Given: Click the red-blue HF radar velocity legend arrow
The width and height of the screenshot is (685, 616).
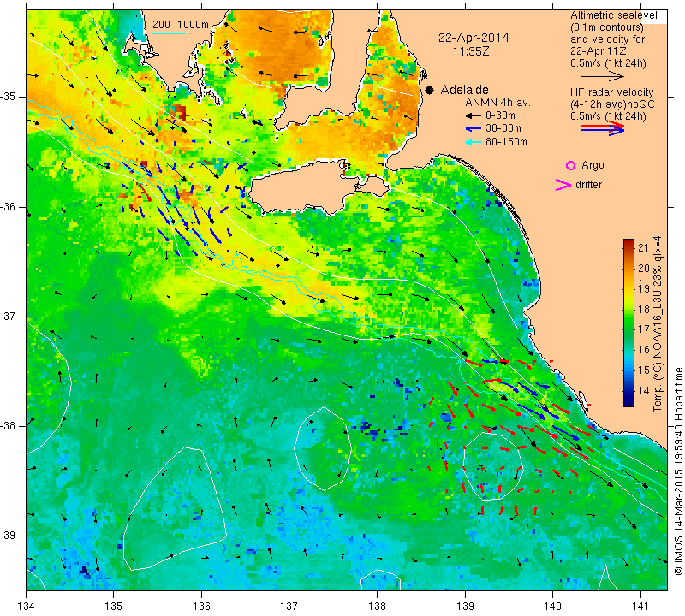Looking at the screenshot, I should [x=603, y=128].
